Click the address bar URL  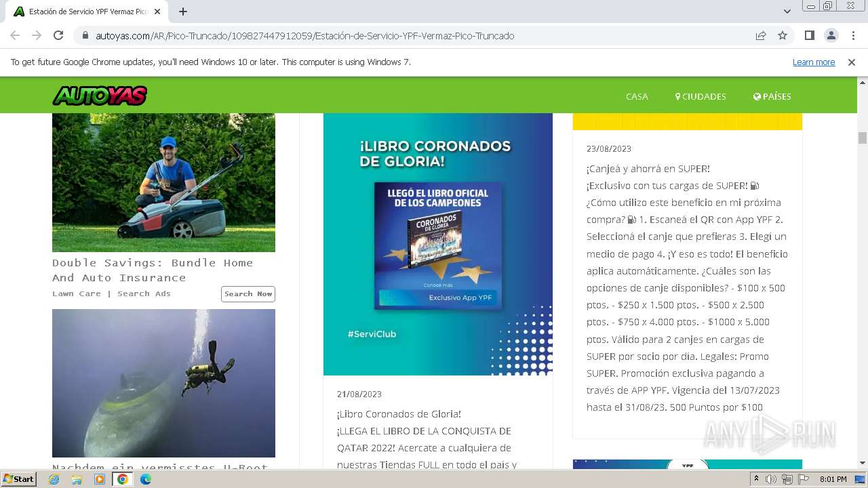tap(304, 35)
